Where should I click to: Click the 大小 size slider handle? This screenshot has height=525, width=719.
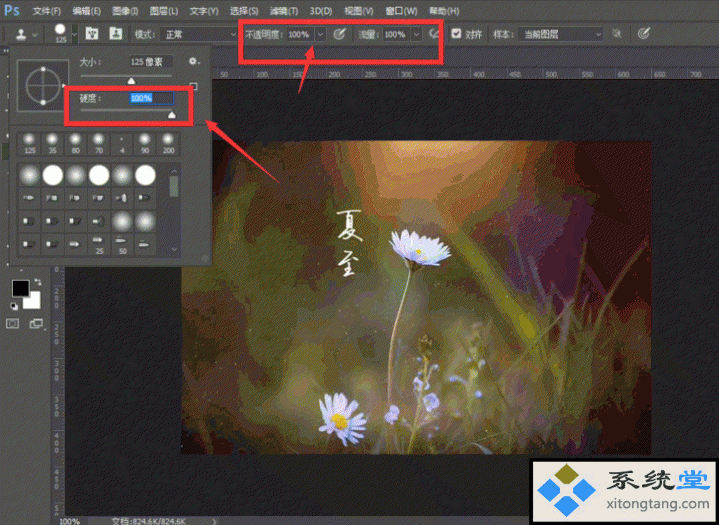131,81
